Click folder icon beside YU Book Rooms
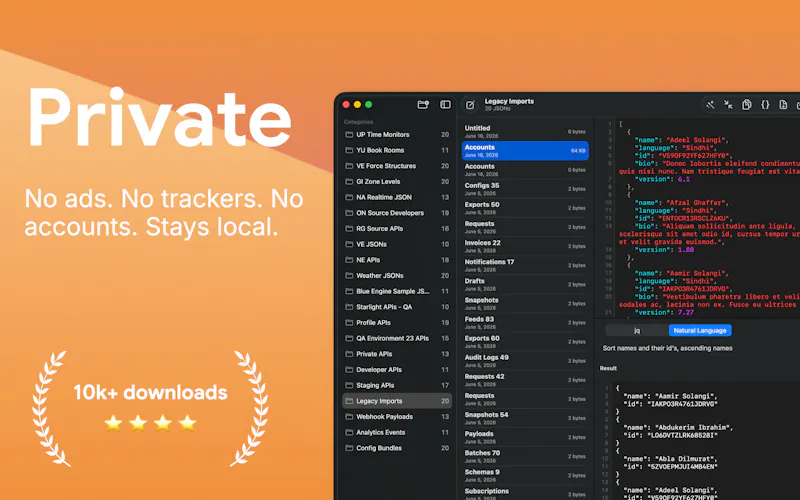The width and height of the screenshot is (800, 500). click(349, 151)
